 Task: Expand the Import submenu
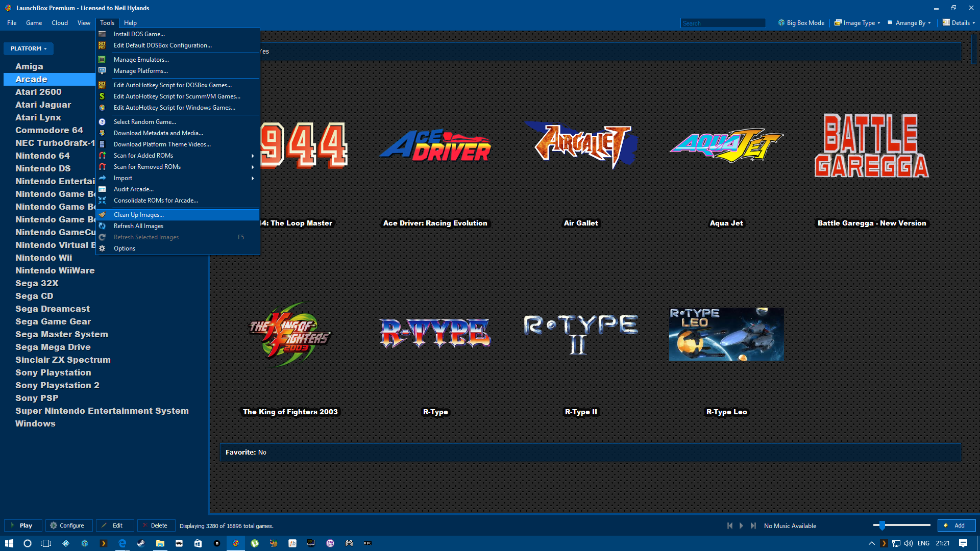253,178
